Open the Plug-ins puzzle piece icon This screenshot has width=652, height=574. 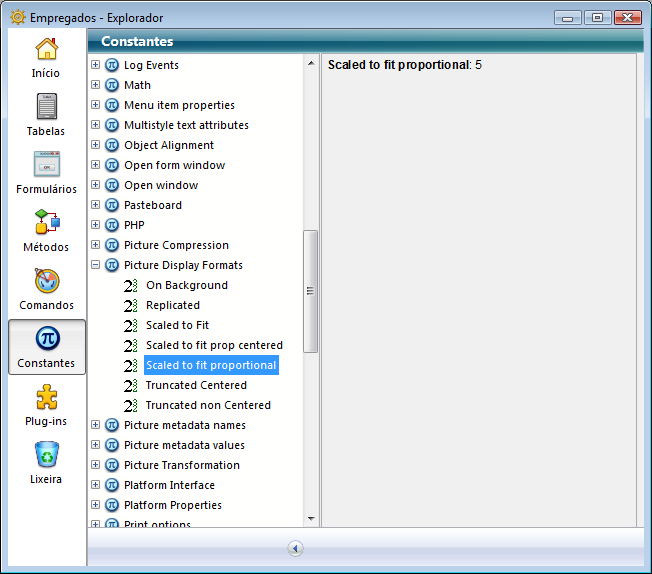46,398
